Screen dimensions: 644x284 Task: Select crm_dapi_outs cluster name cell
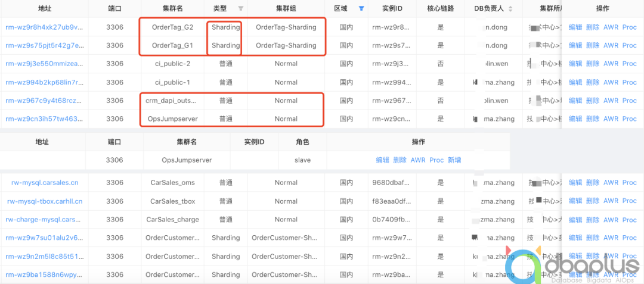pos(172,101)
